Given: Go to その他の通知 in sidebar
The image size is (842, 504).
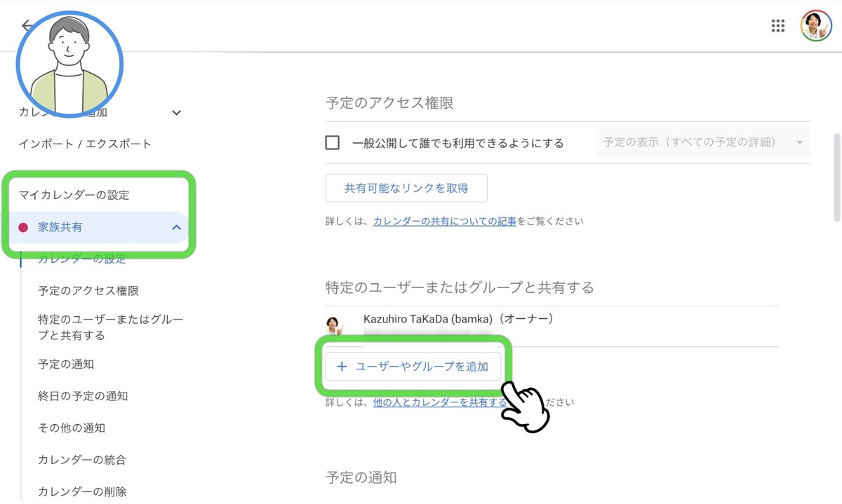Looking at the screenshot, I should pos(72,428).
